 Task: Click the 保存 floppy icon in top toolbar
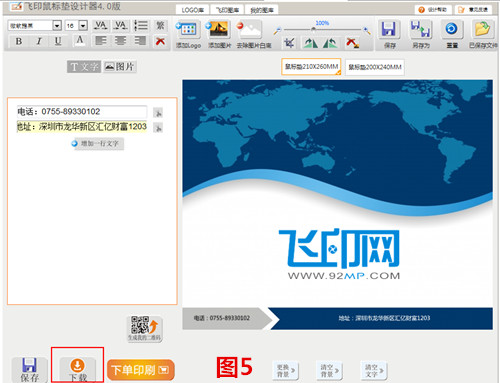click(389, 35)
